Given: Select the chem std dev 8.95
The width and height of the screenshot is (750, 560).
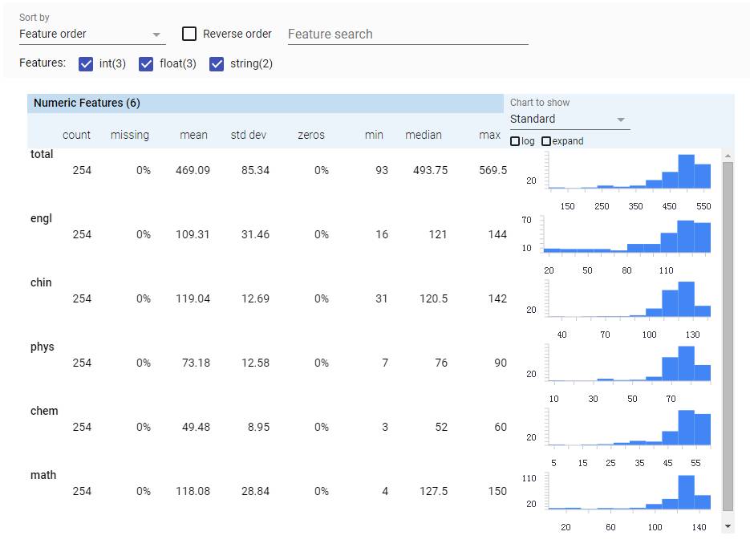Looking at the screenshot, I should click(259, 427).
